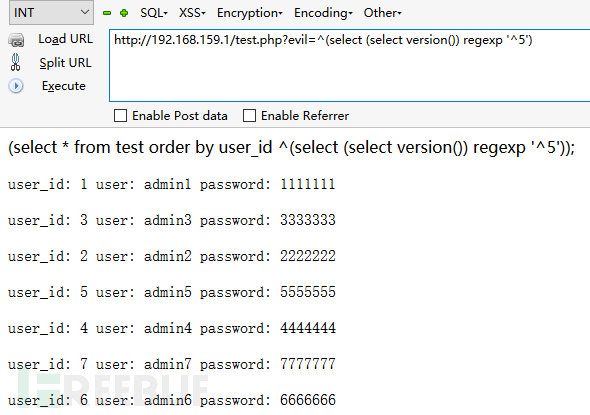Open the XSS menu
The height and width of the screenshot is (415, 590).
(192, 13)
